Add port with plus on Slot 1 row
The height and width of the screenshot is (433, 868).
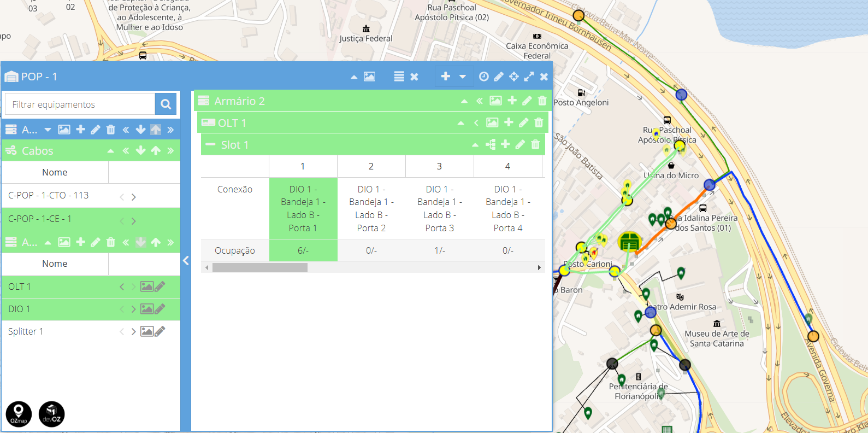pos(505,144)
